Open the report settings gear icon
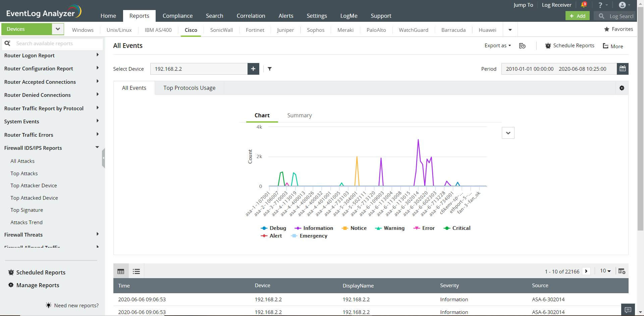 [622, 88]
